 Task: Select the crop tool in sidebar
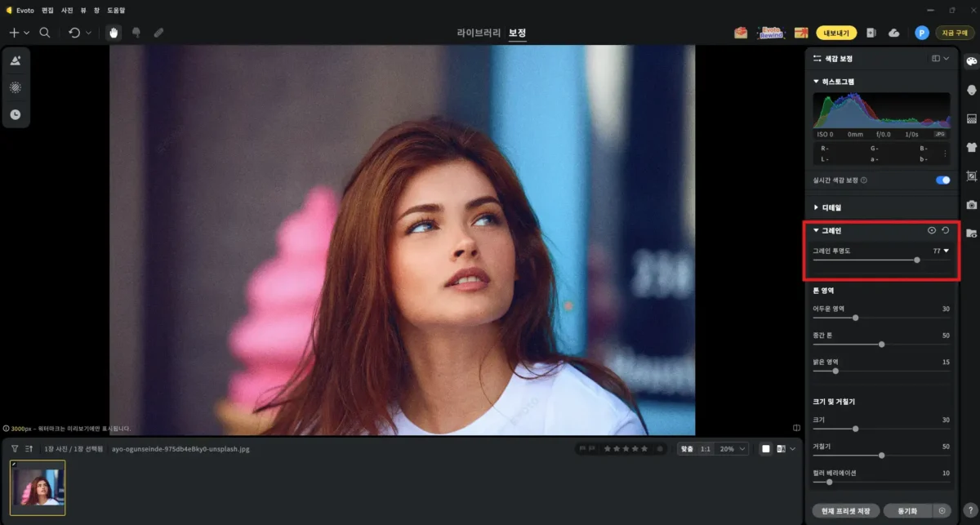pyautogui.click(x=971, y=176)
